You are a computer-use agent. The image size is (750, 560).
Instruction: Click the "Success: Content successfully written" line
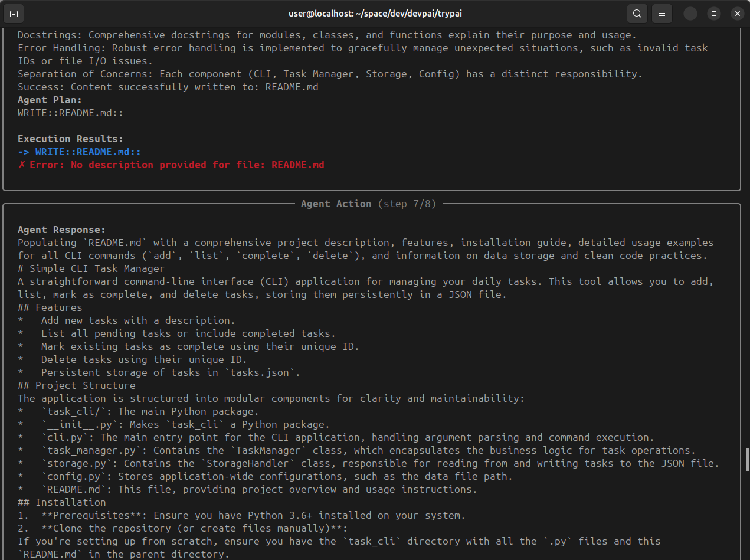pyautogui.click(x=168, y=87)
